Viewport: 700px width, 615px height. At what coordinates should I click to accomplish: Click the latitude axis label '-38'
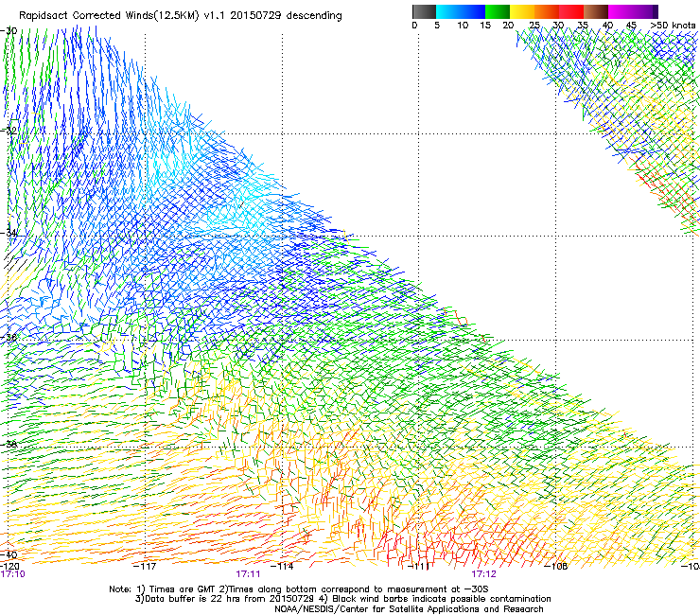[9, 445]
